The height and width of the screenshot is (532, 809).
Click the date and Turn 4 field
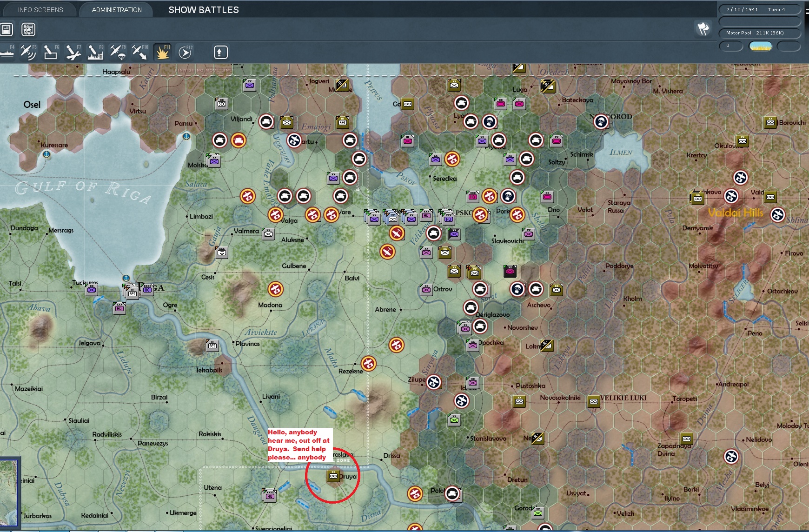tap(760, 9)
